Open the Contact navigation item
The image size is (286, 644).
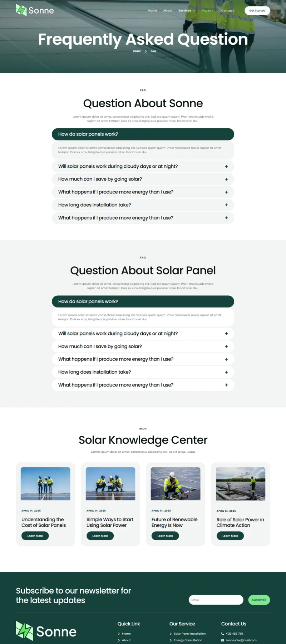227,10
